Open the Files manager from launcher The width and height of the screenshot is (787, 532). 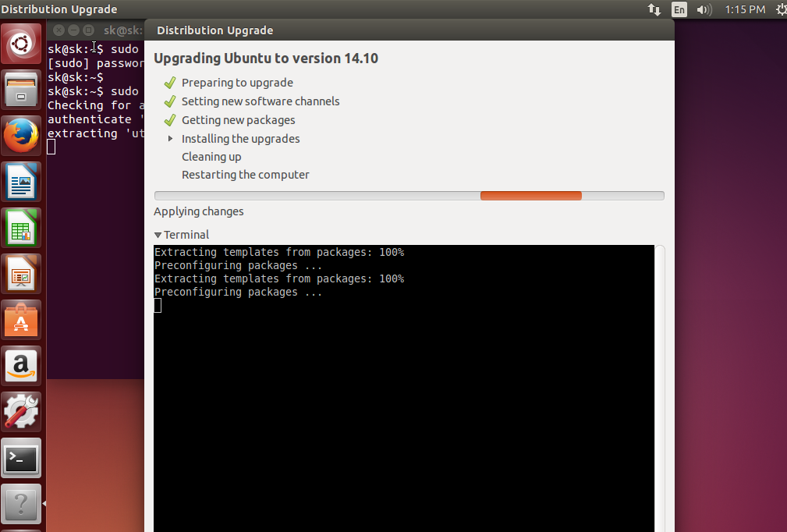point(21,90)
